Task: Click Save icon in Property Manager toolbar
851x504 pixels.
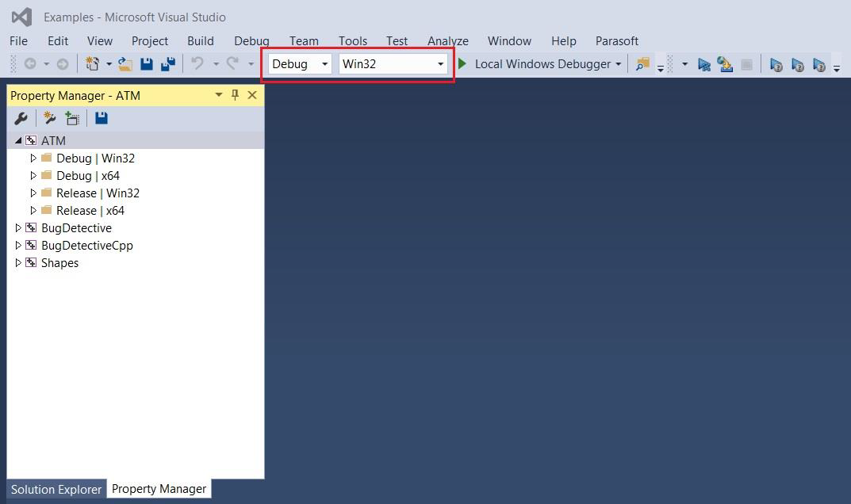Action: click(x=102, y=118)
